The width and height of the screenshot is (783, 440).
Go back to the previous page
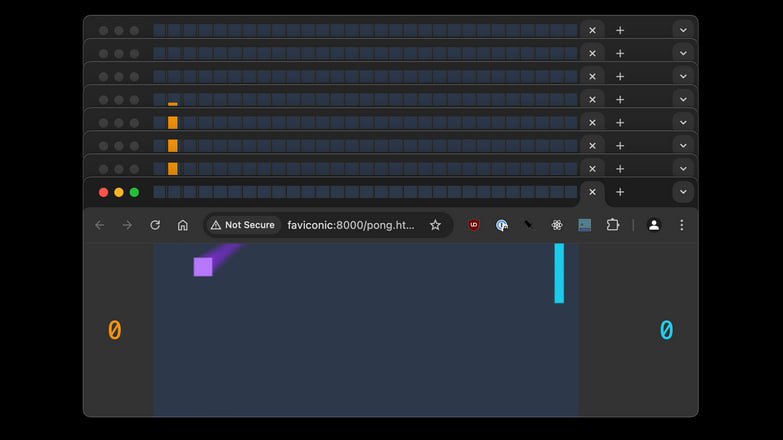[x=99, y=225]
